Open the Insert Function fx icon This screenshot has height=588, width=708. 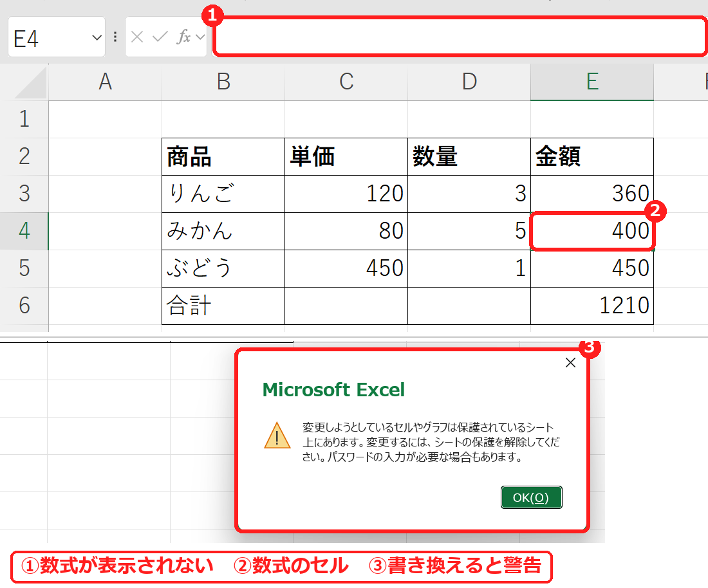[x=183, y=37]
